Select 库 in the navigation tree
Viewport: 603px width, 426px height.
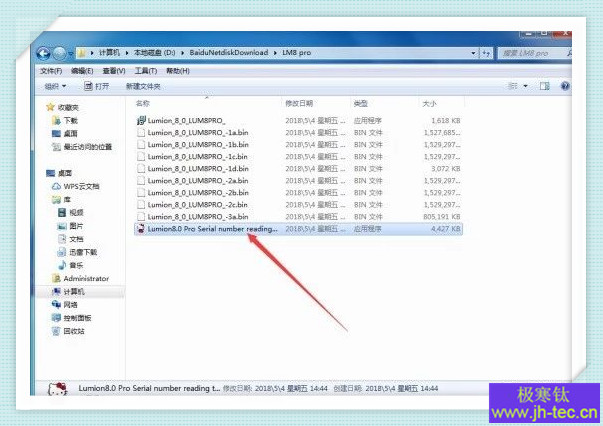pyautogui.click(x=67, y=200)
